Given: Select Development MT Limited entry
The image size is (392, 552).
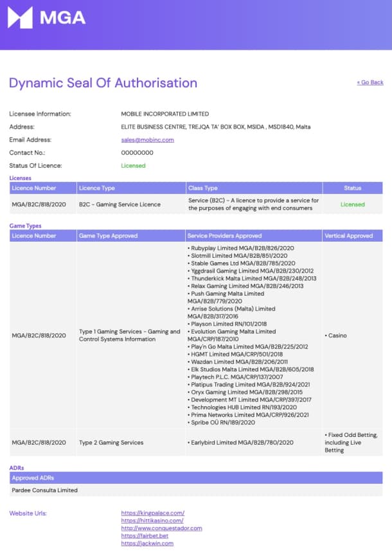Looking at the screenshot, I should point(250,400).
